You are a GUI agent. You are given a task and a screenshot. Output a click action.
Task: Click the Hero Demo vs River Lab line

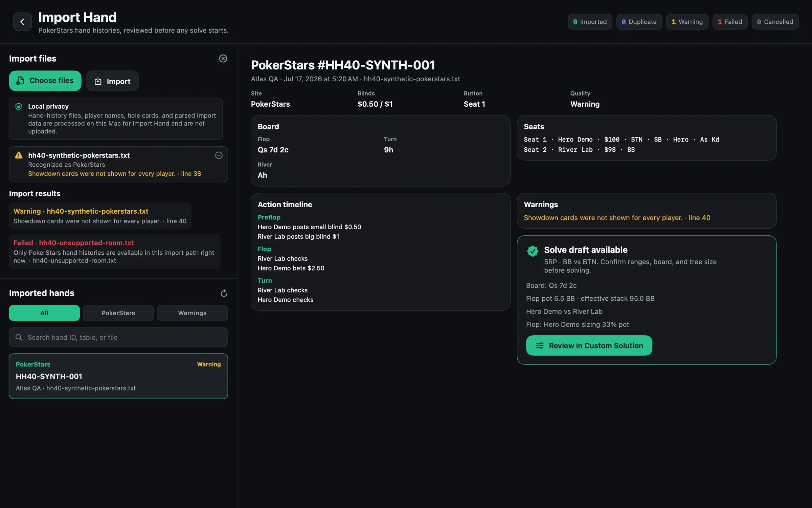pyautogui.click(x=564, y=312)
